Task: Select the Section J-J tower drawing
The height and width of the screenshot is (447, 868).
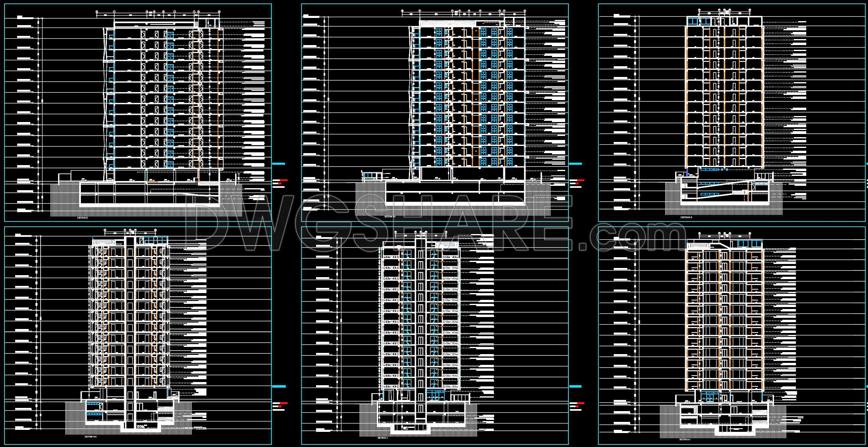Action: pyautogui.click(x=724, y=319)
